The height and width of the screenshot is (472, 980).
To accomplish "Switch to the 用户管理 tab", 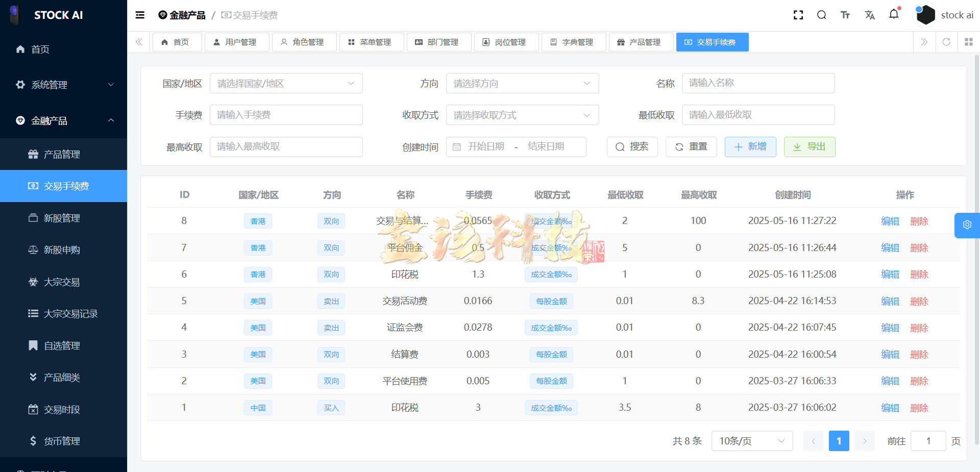I will [237, 42].
